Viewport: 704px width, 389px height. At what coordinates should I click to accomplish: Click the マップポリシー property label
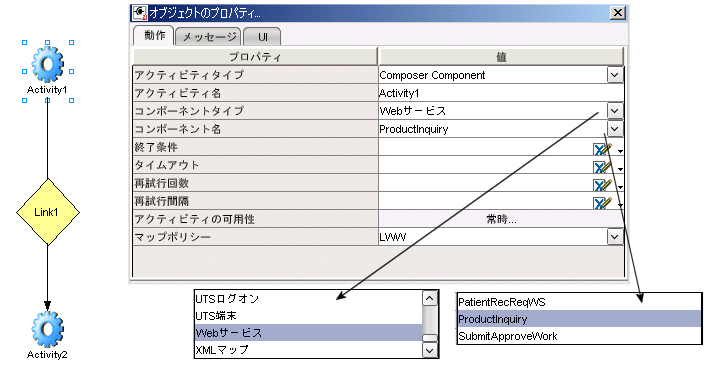(x=172, y=237)
